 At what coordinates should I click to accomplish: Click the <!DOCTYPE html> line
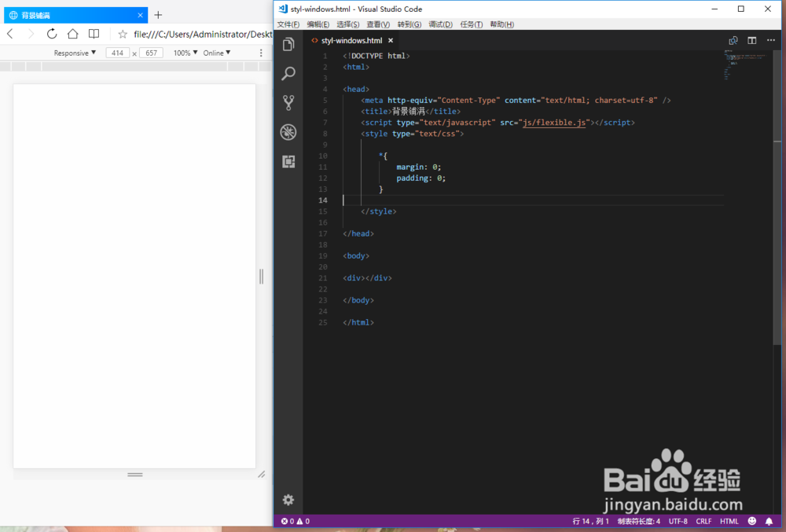376,56
